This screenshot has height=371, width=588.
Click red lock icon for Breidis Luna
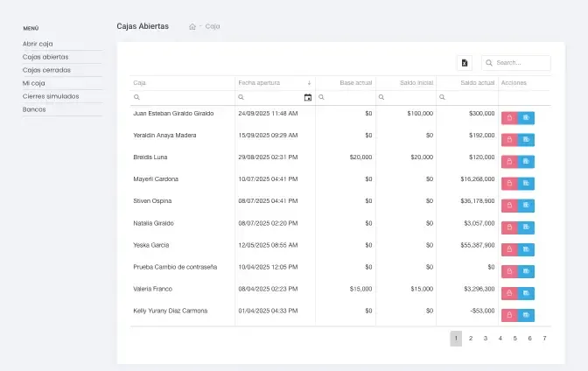click(508, 162)
